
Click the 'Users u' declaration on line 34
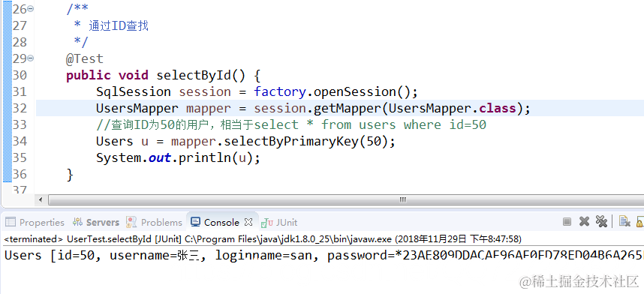point(122,141)
